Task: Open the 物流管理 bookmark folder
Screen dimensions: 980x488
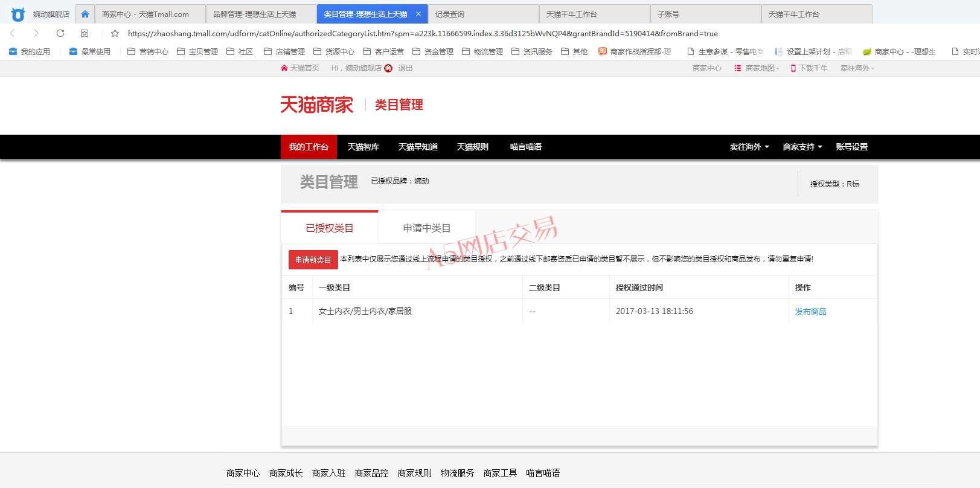Action: pyautogui.click(x=482, y=51)
